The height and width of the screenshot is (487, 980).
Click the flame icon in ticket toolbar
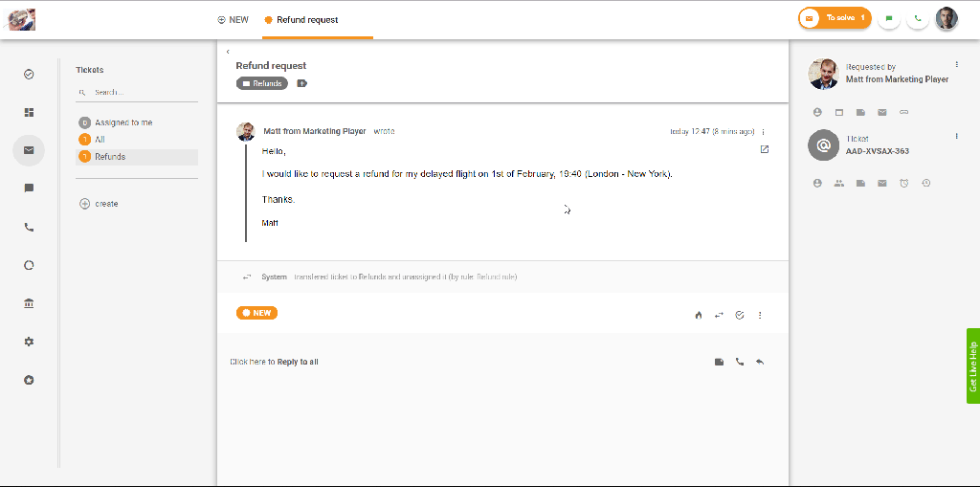[x=698, y=315]
